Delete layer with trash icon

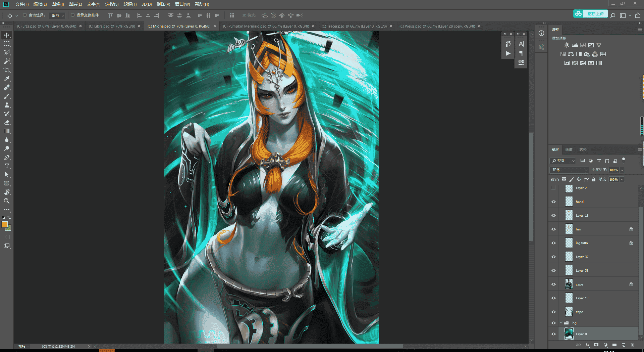pos(632,345)
